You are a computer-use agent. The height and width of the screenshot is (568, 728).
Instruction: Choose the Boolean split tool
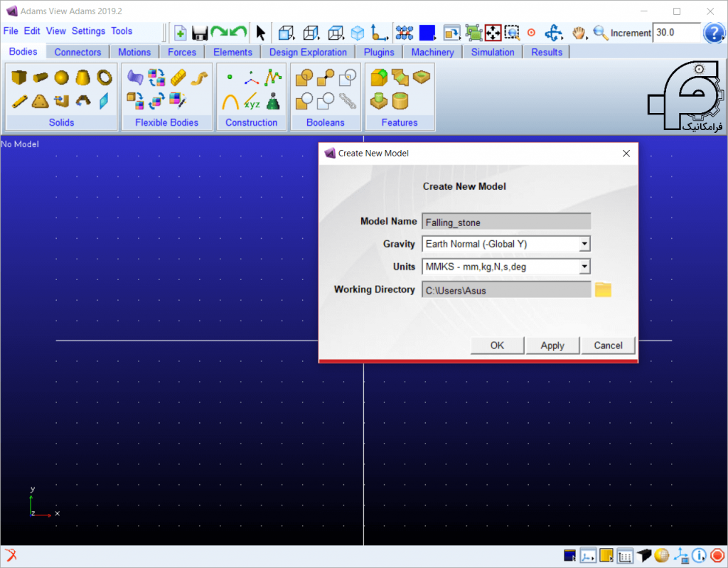[x=326, y=101]
